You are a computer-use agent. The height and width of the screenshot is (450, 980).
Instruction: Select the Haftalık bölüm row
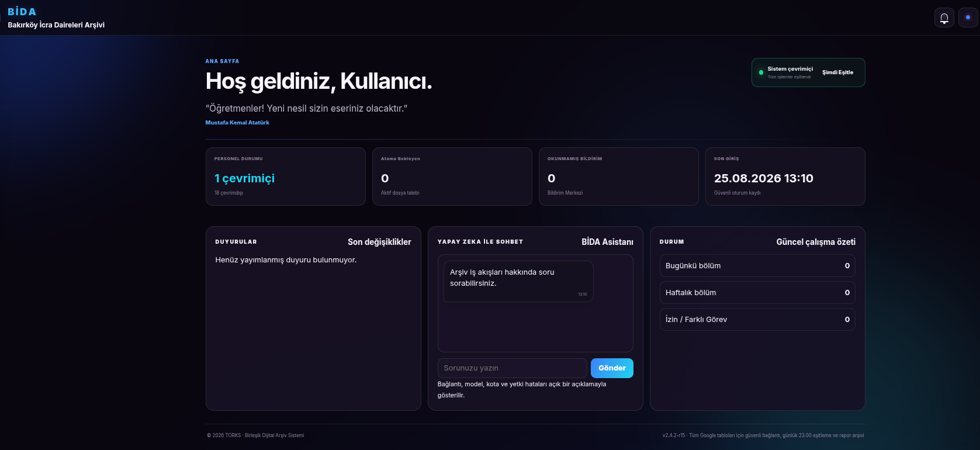coord(757,293)
